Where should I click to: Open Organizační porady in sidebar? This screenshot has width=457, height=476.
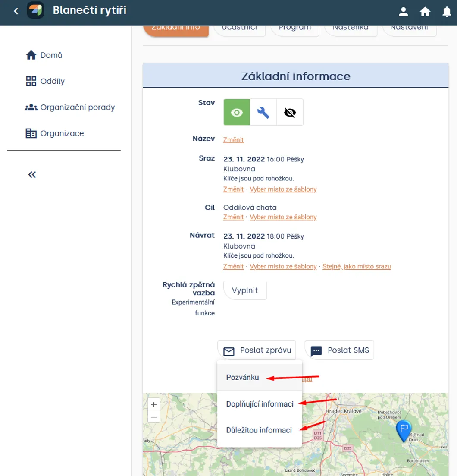point(70,107)
